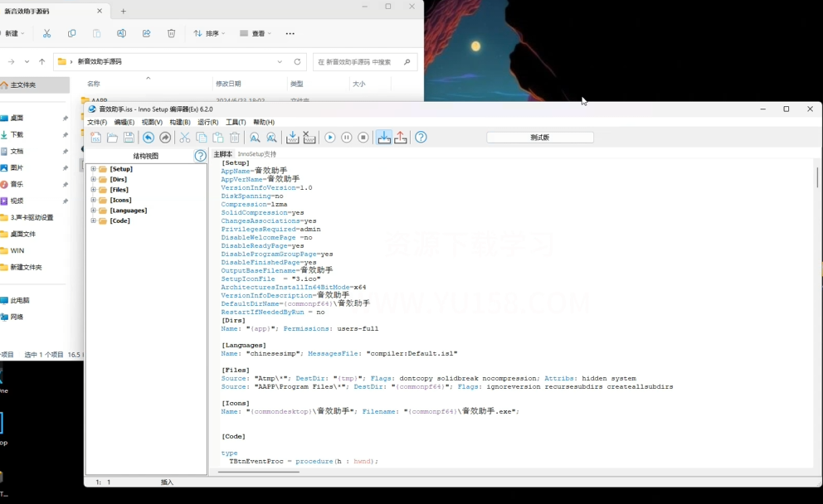Expand the [Setup] tree node
The image size is (823, 504).
94,169
